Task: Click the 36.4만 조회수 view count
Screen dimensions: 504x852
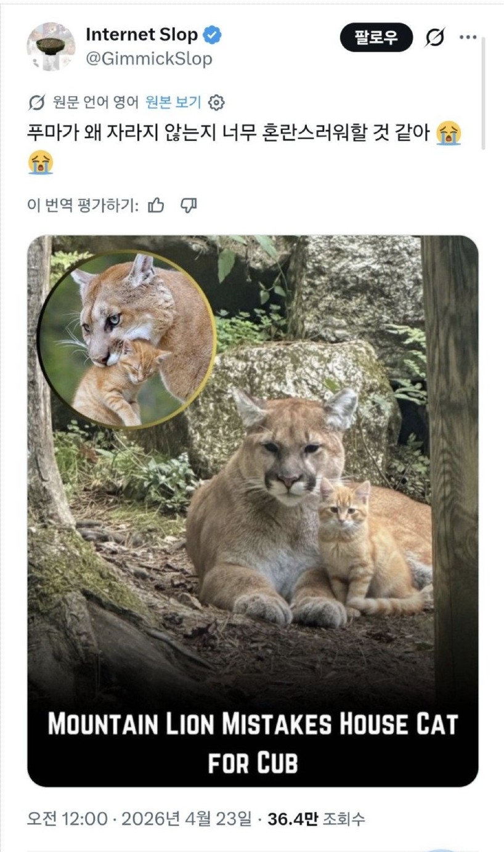Action: point(318,819)
